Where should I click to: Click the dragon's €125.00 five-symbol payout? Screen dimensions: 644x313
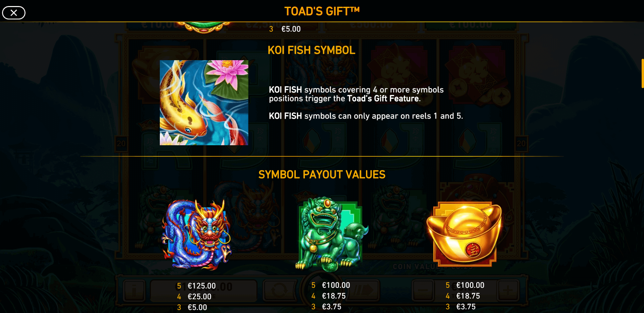tap(201, 286)
